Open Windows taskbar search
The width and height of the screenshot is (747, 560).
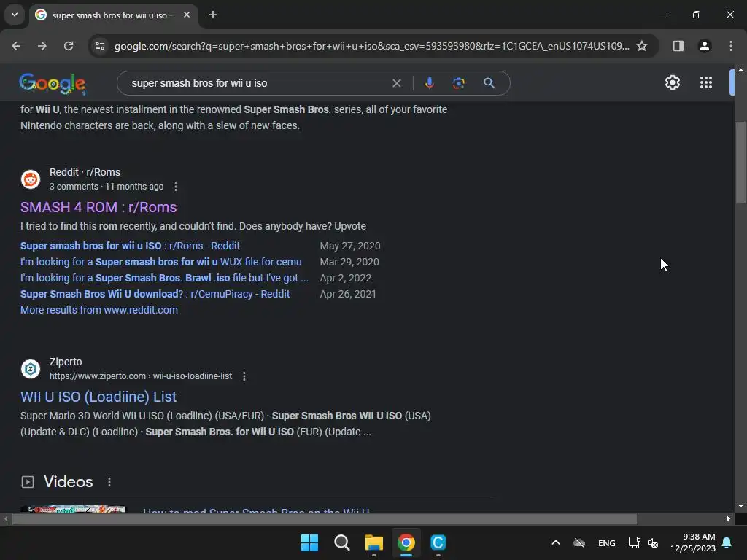(341, 542)
